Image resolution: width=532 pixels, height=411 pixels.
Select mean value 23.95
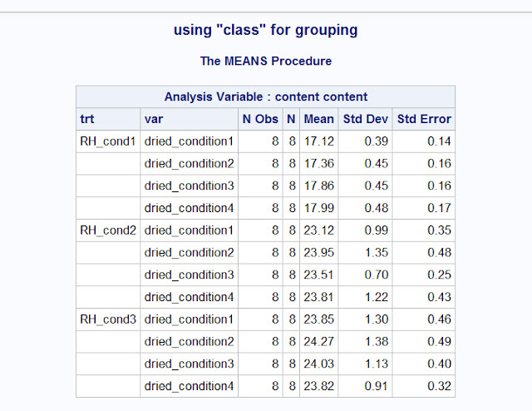click(319, 253)
